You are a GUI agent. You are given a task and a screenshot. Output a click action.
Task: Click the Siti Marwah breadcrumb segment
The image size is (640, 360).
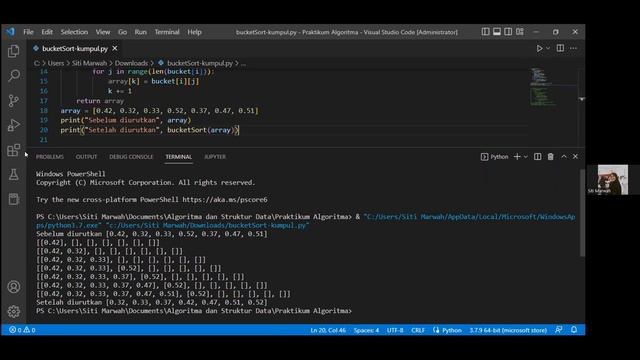pyautogui.click(x=89, y=63)
